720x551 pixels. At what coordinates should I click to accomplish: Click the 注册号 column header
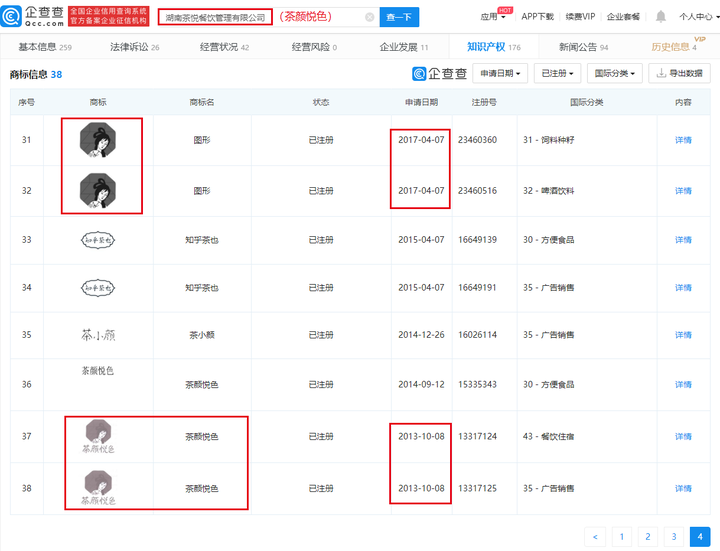484,102
